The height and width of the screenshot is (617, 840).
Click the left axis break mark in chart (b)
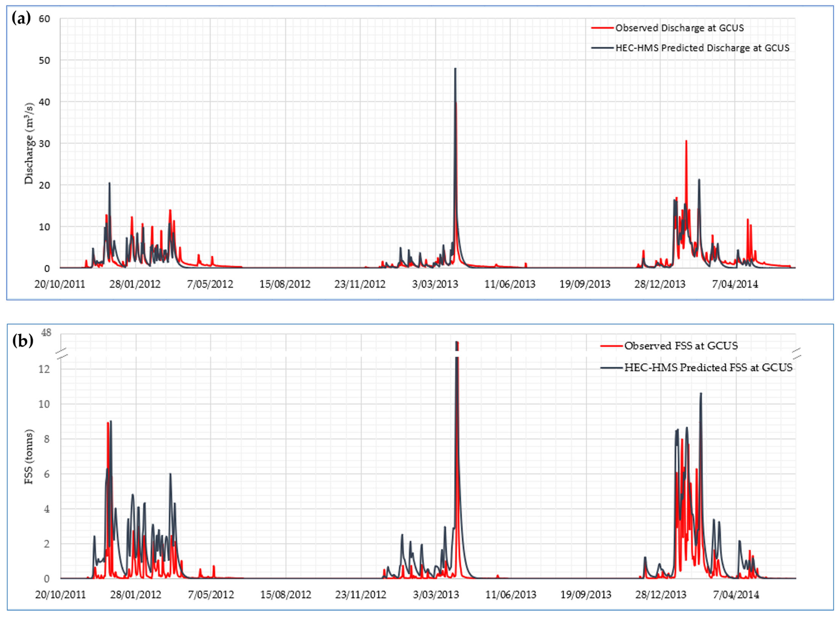[x=61, y=354]
